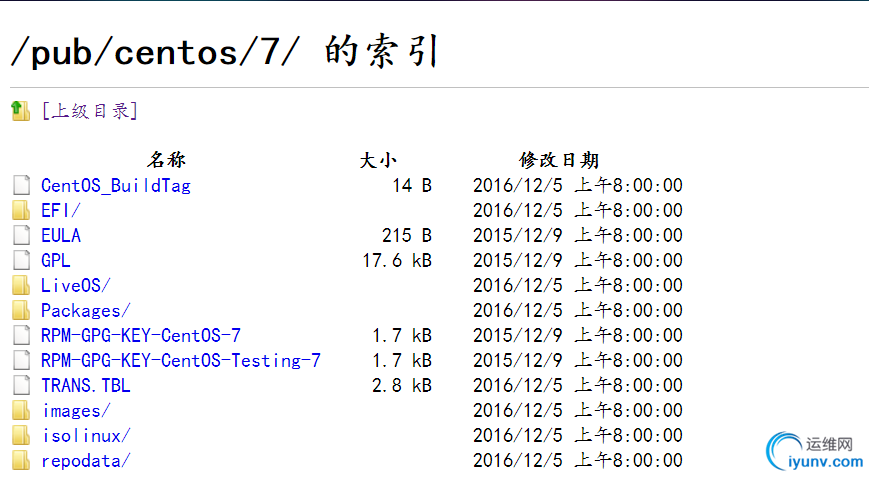Click the 修改日期 column header

click(559, 160)
